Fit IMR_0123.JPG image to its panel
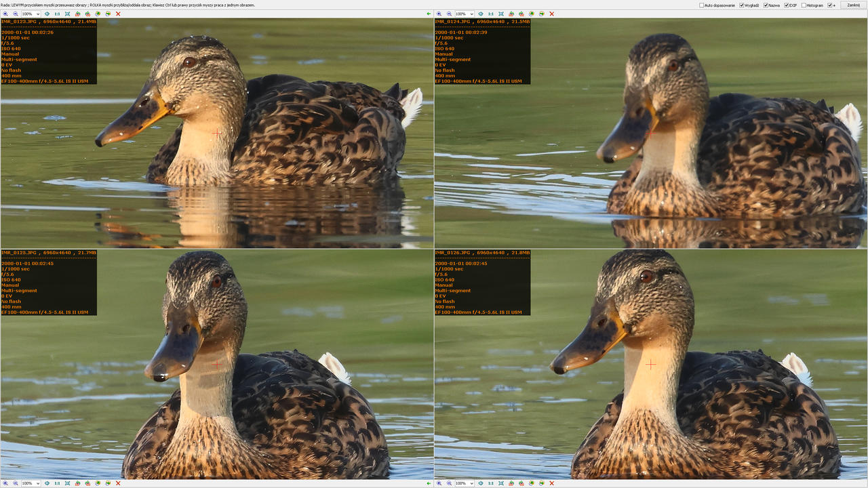Image resolution: width=868 pixels, height=488 pixels. pyautogui.click(x=67, y=14)
